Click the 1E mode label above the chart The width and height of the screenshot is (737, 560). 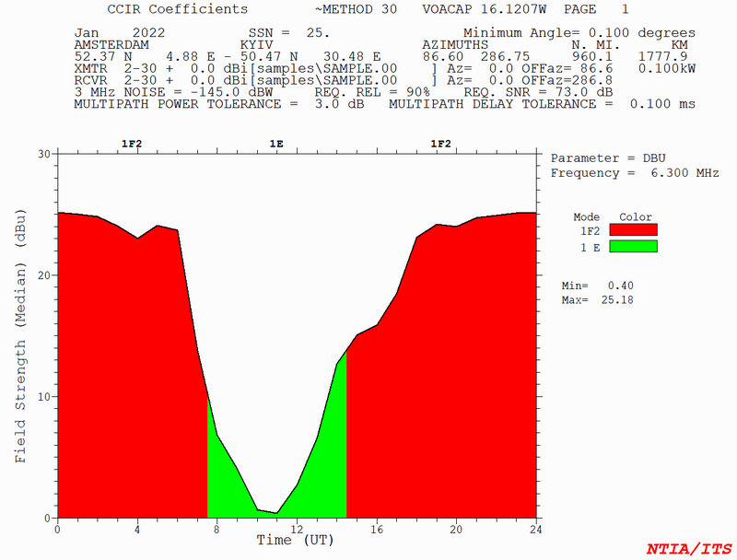coord(276,144)
